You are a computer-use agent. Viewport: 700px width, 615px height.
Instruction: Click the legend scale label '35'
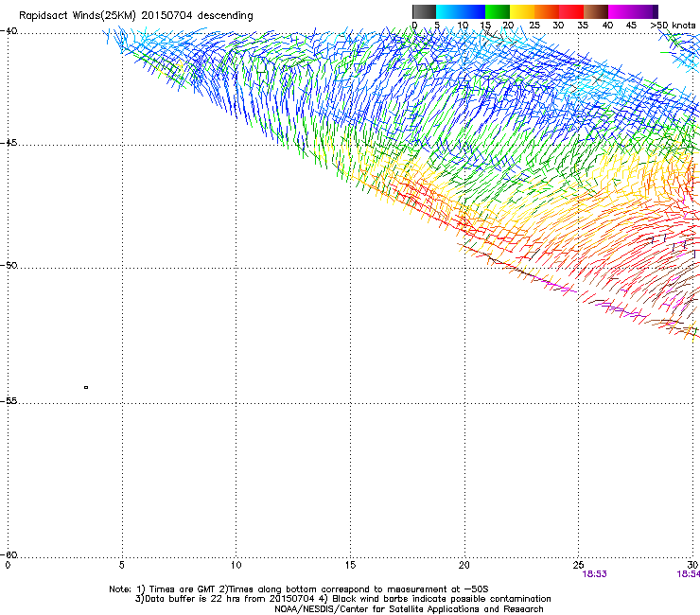583,26
